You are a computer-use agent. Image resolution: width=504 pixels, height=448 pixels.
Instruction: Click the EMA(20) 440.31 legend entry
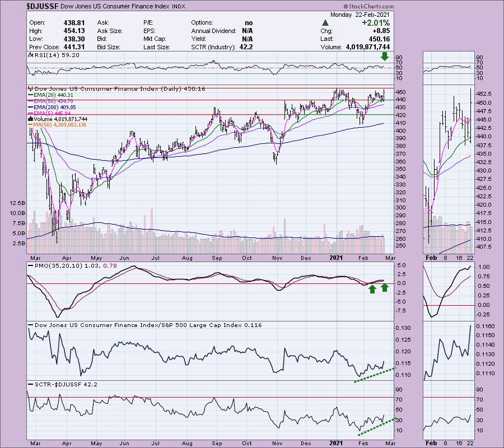(x=53, y=95)
